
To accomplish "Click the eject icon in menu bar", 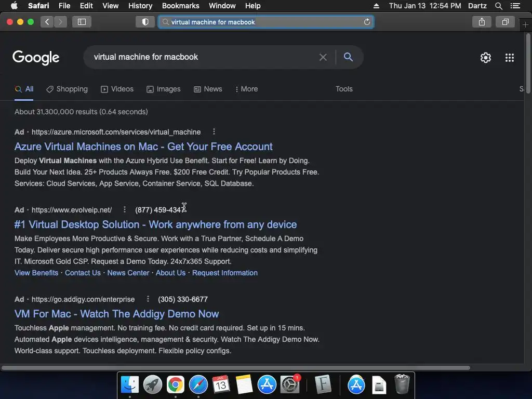I will click(376, 6).
